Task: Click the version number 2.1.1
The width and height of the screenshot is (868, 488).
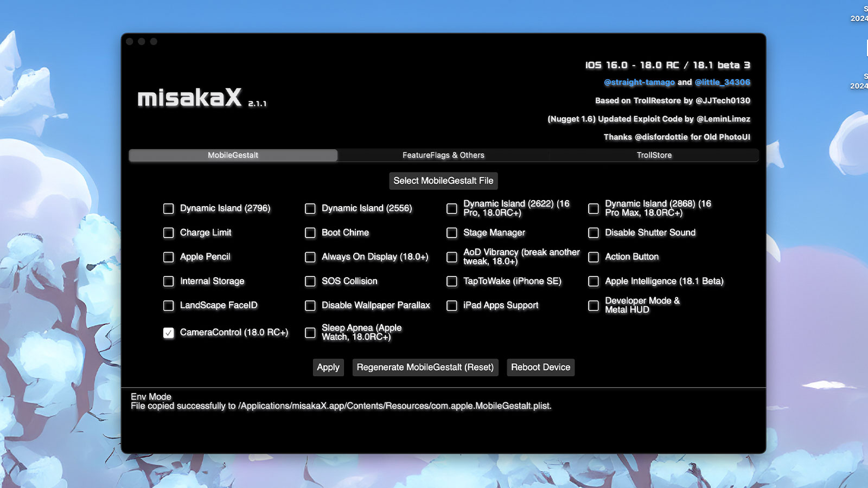Action: [258, 104]
